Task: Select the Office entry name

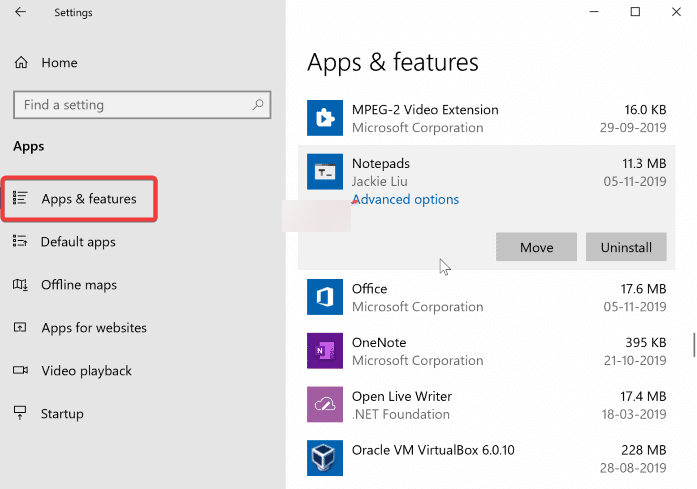Action: (x=369, y=289)
